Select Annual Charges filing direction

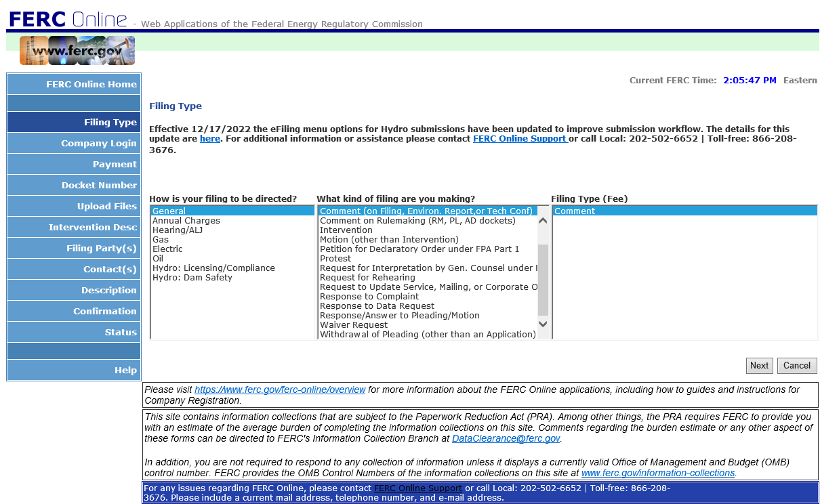pos(232,221)
